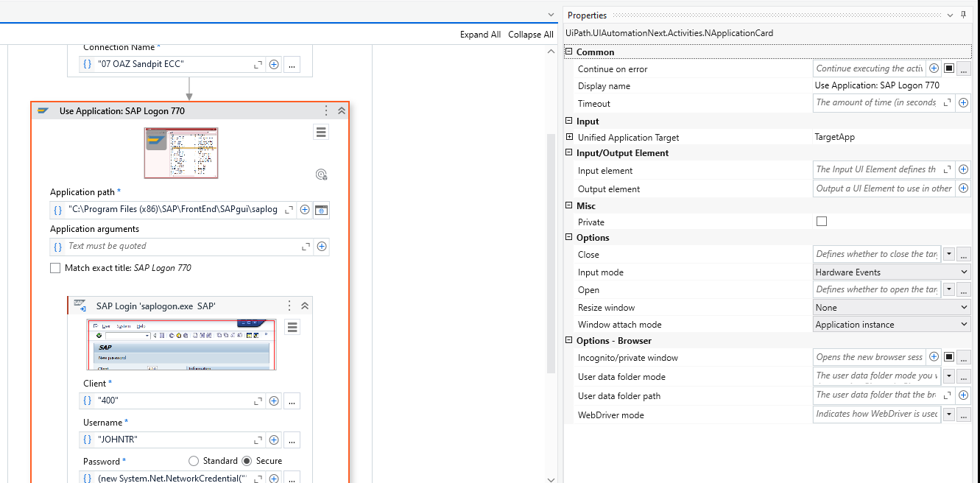980x483 pixels.
Task: Collapse the SAP Login activity
Action: click(x=305, y=306)
